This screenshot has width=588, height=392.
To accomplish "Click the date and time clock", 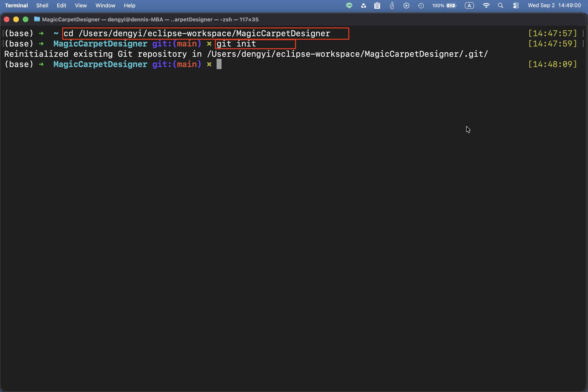I will click(554, 6).
